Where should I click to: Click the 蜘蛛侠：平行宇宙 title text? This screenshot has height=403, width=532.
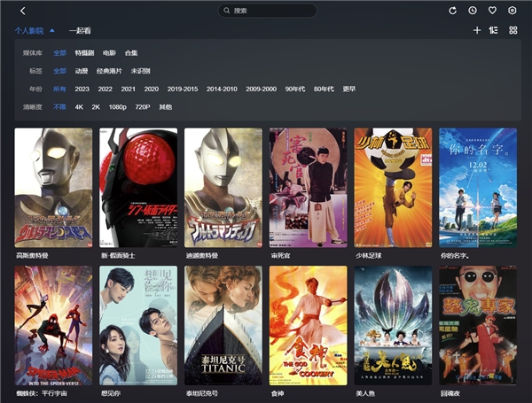pos(42,393)
